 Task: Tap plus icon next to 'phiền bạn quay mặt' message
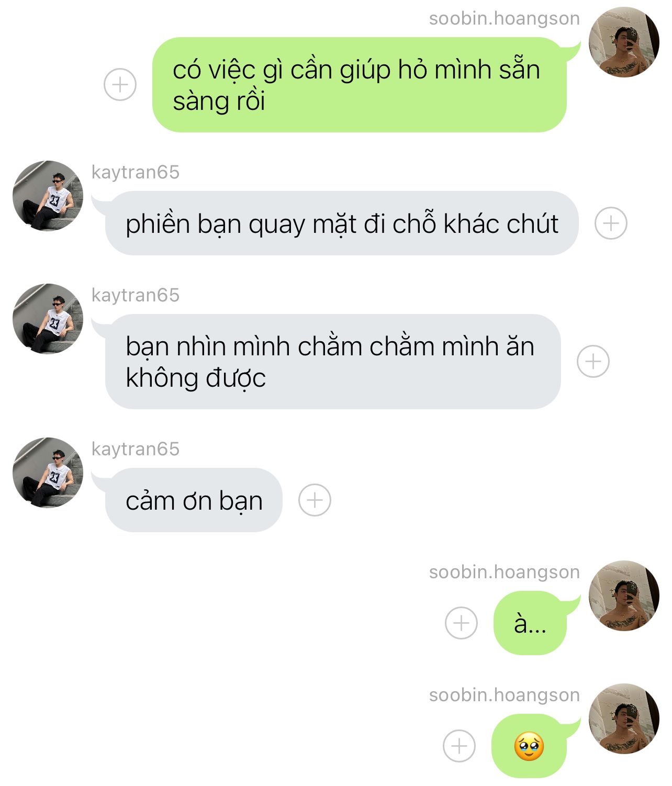pos(611,223)
